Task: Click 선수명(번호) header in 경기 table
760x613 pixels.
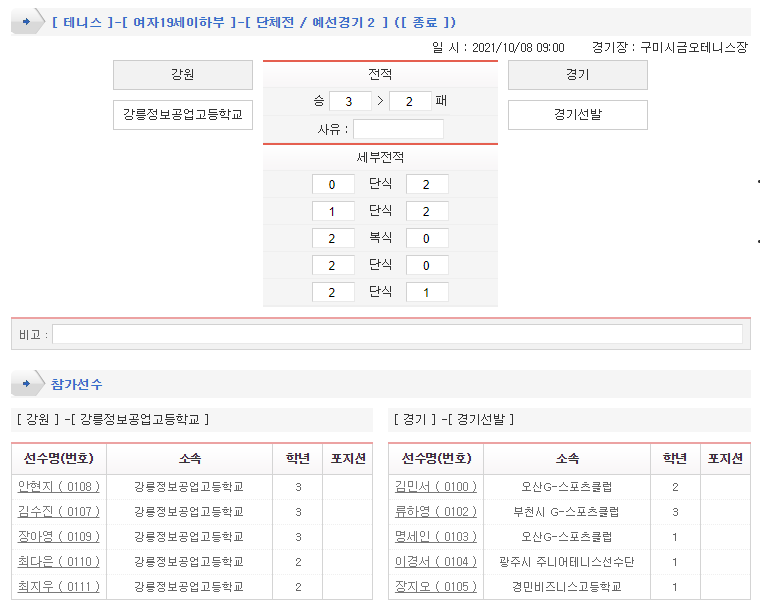Action: [x=436, y=458]
